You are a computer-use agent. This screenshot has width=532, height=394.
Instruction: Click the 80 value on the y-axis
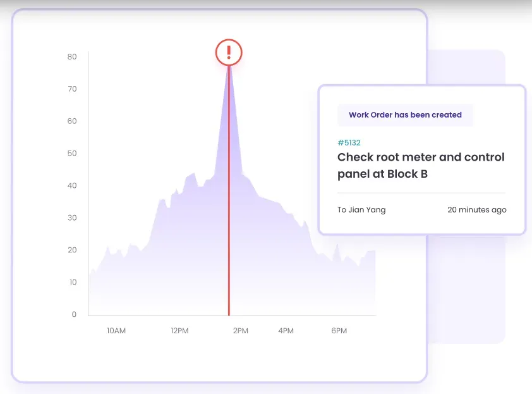click(72, 57)
